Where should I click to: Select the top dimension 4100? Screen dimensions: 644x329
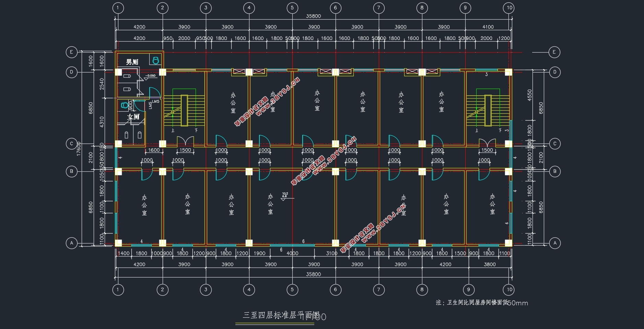point(488,27)
